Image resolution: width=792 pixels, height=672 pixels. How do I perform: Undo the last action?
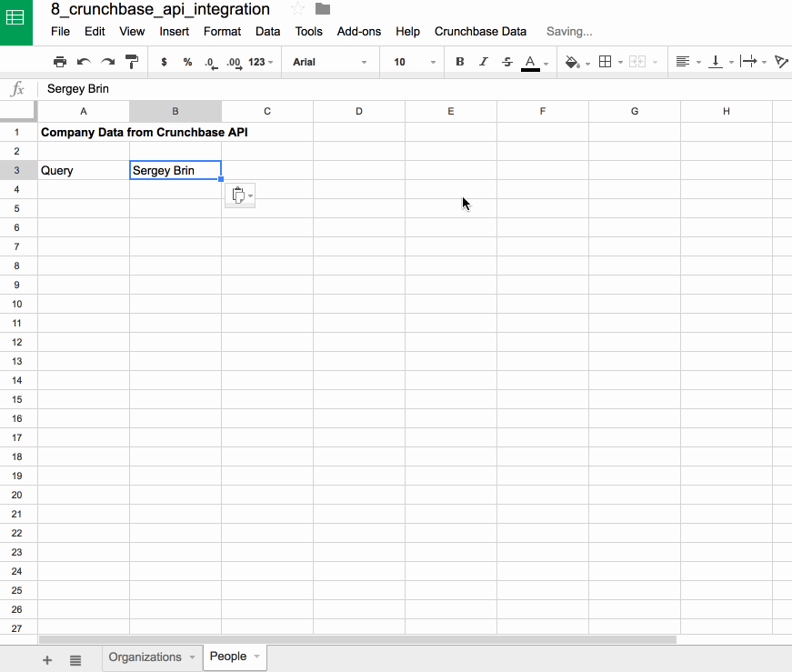pyautogui.click(x=84, y=62)
